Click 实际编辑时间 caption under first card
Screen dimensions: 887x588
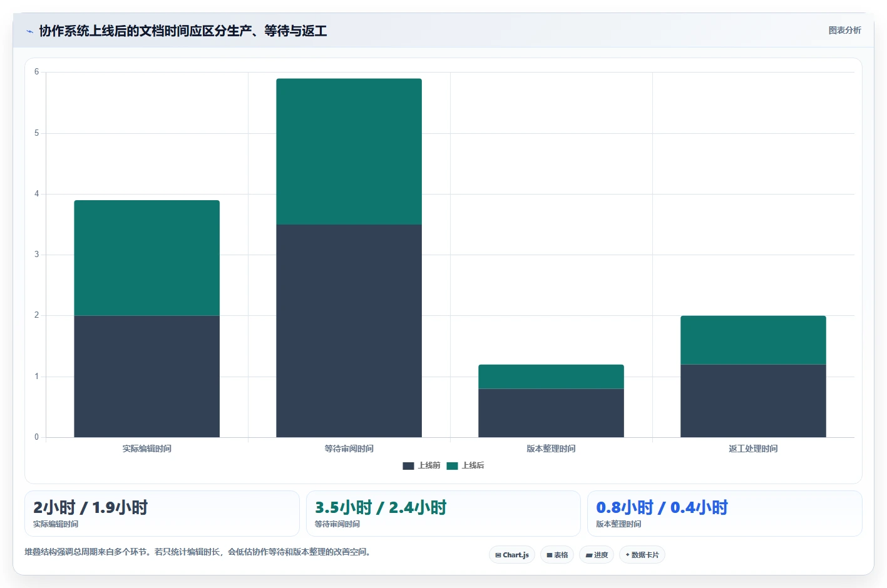pos(56,524)
